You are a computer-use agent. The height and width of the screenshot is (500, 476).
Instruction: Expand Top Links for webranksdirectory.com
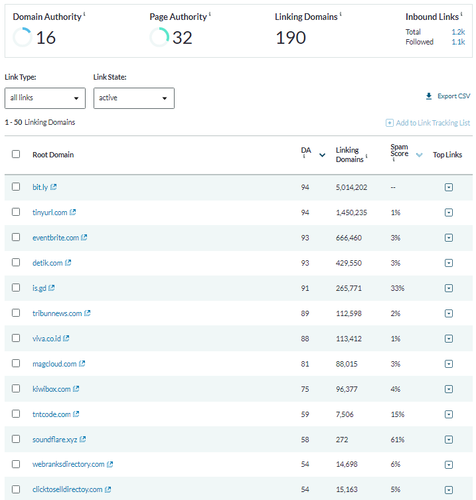pyautogui.click(x=449, y=465)
